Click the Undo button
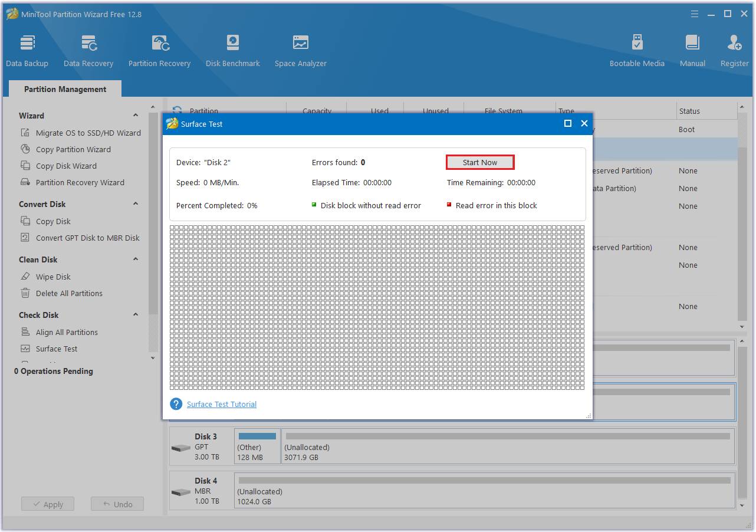The width and height of the screenshot is (756, 532). [x=117, y=504]
